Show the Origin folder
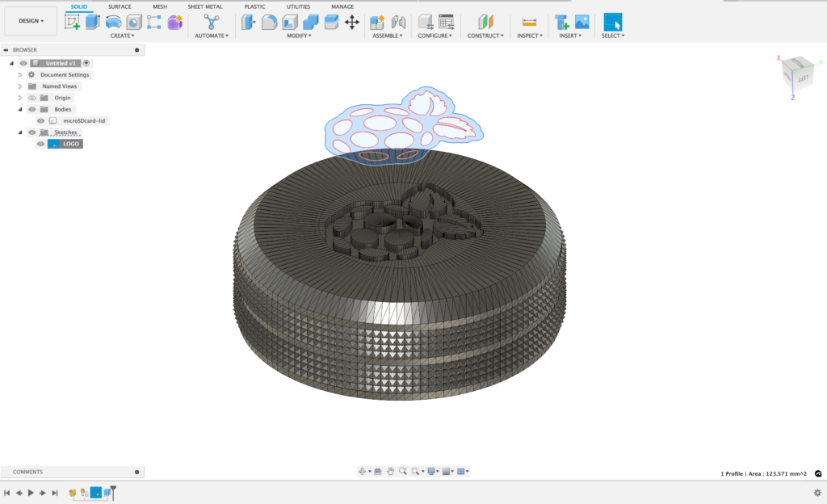 (x=32, y=98)
